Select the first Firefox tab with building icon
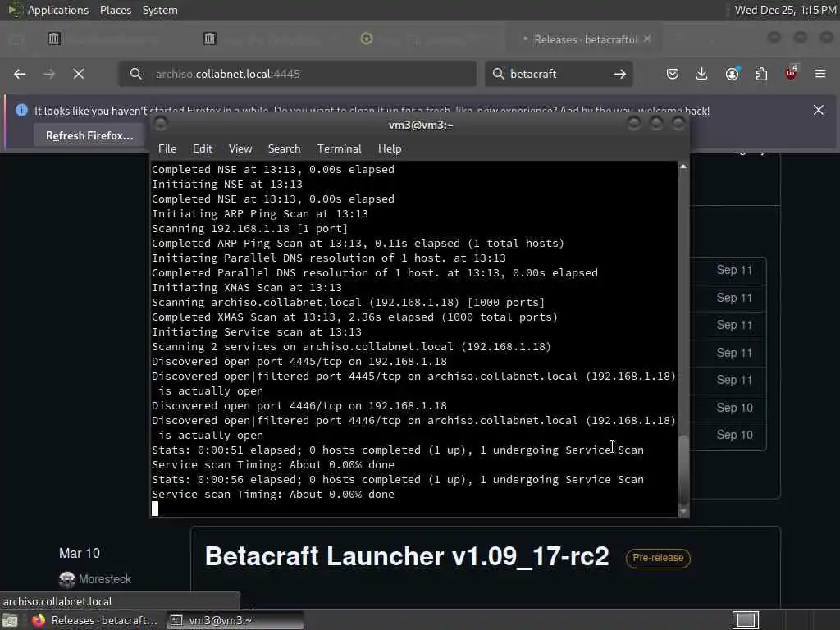The height and width of the screenshot is (630, 840). pyautogui.click(x=54, y=39)
